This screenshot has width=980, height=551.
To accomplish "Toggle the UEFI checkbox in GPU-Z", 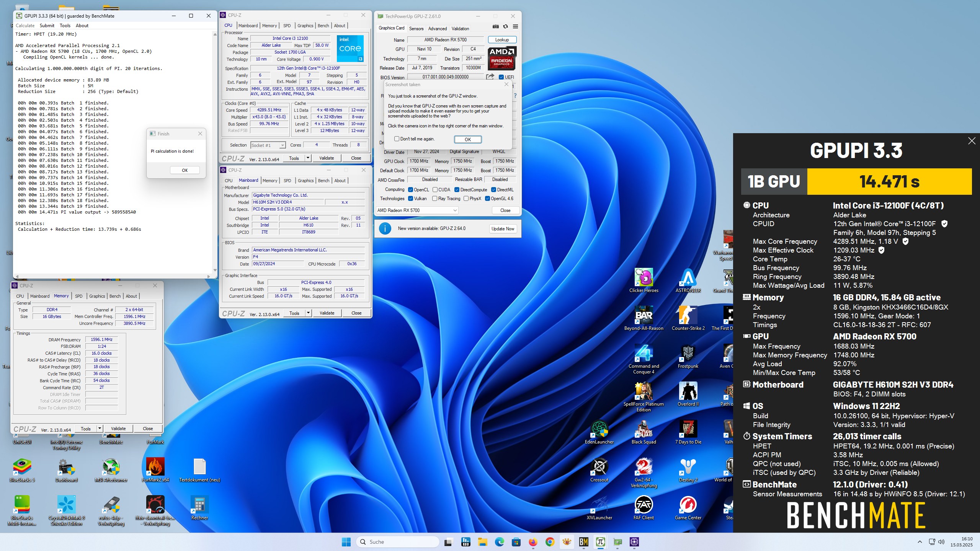I will (501, 77).
